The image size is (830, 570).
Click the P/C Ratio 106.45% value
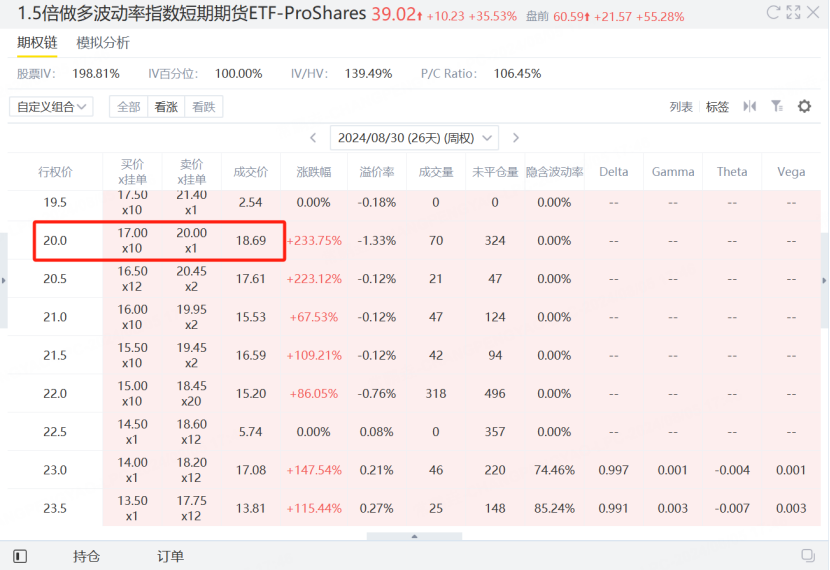pos(517,74)
